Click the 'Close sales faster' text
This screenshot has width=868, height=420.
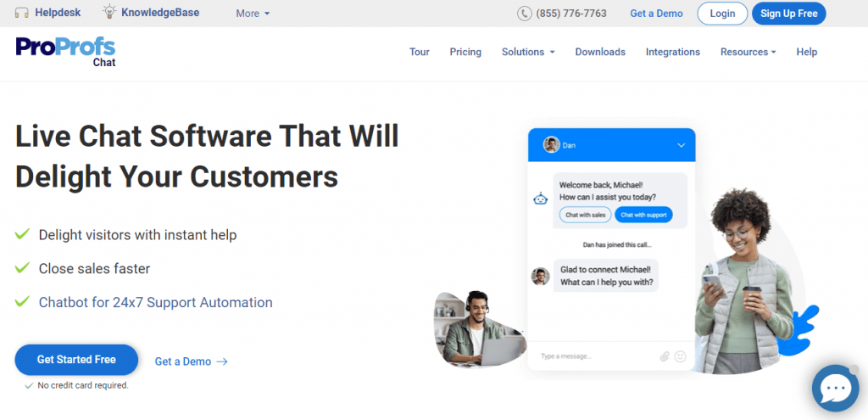(x=94, y=269)
